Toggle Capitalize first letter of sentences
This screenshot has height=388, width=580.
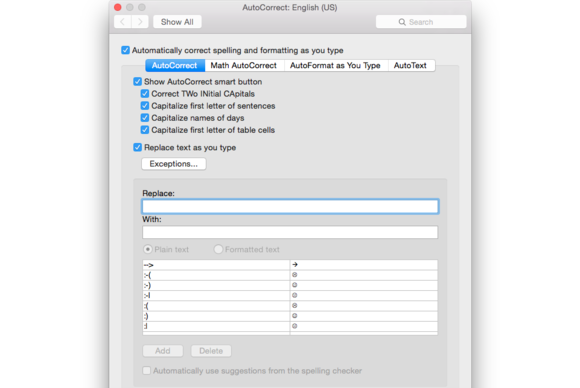pyautogui.click(x=145, y=106)
